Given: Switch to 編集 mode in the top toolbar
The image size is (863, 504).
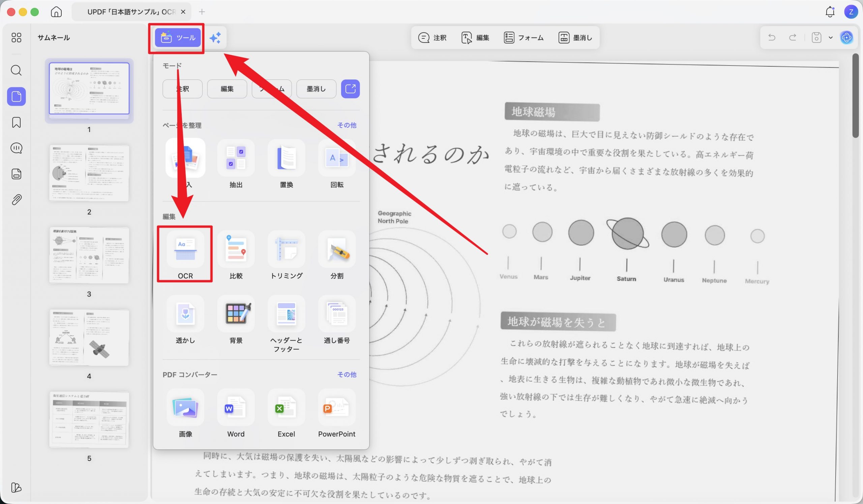Looking at the screenshot, I should pyautogui.click(x=475, y=38).
